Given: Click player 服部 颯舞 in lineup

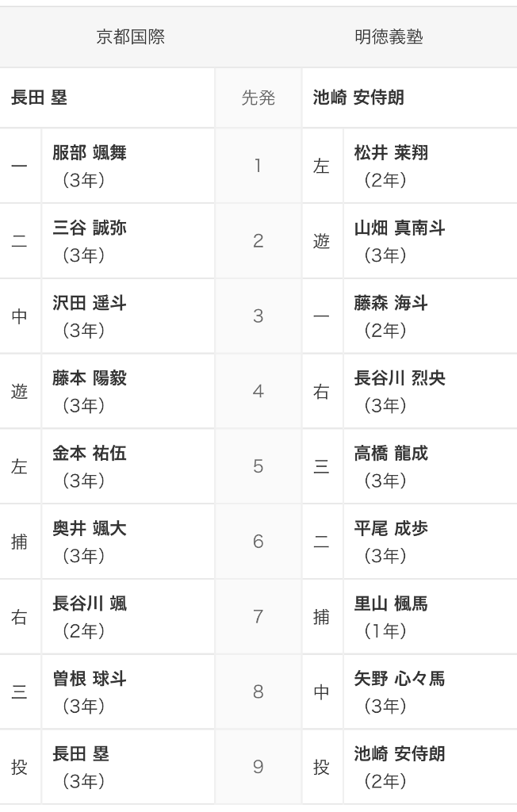Looking at the screenshot, I should pyautogui.click(x=90, y=153).
